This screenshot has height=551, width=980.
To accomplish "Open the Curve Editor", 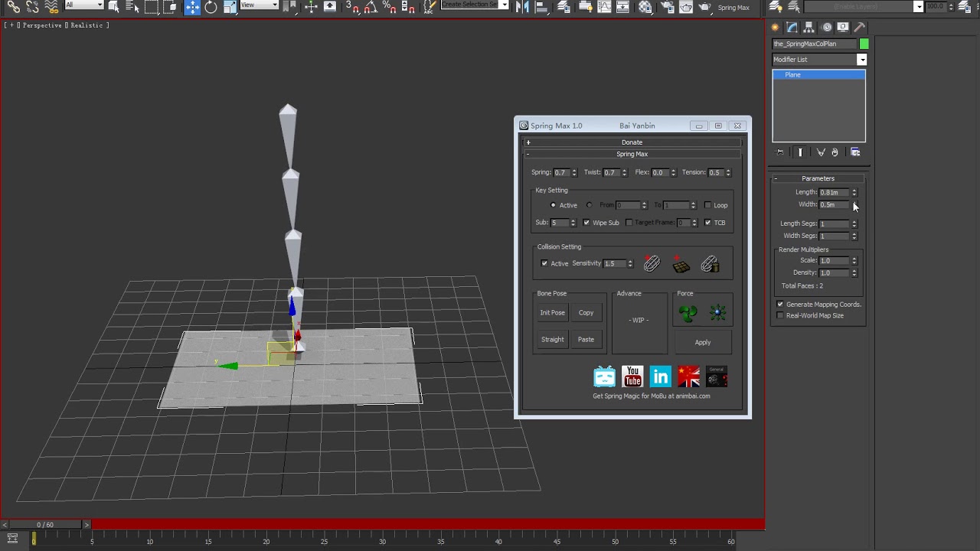I will click(604, 6).
